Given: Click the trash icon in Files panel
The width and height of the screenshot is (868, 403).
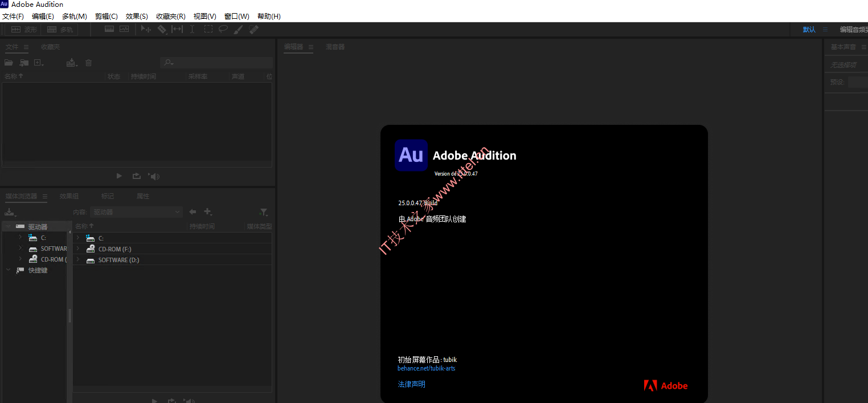Looking at the screenshot, I should [88, 63].
